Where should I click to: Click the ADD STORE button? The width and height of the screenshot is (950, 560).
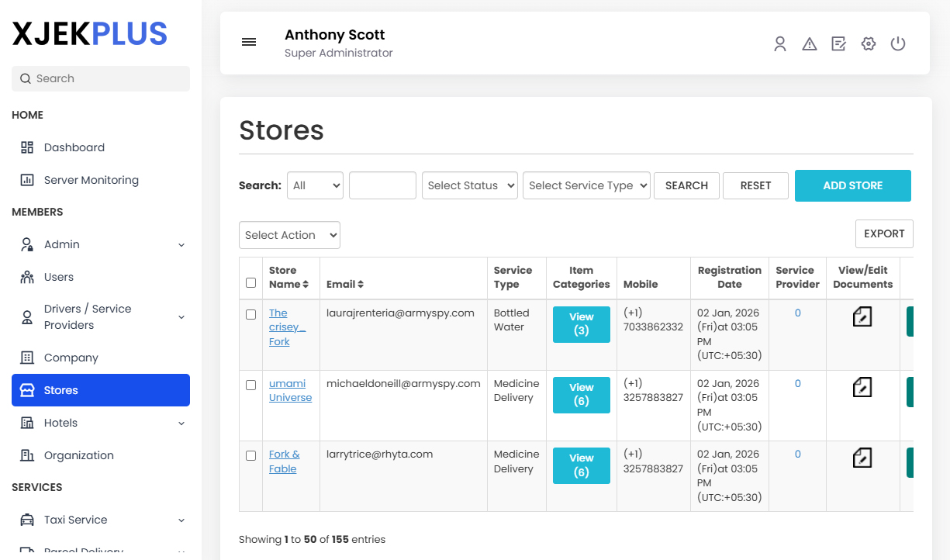[852, 185]
